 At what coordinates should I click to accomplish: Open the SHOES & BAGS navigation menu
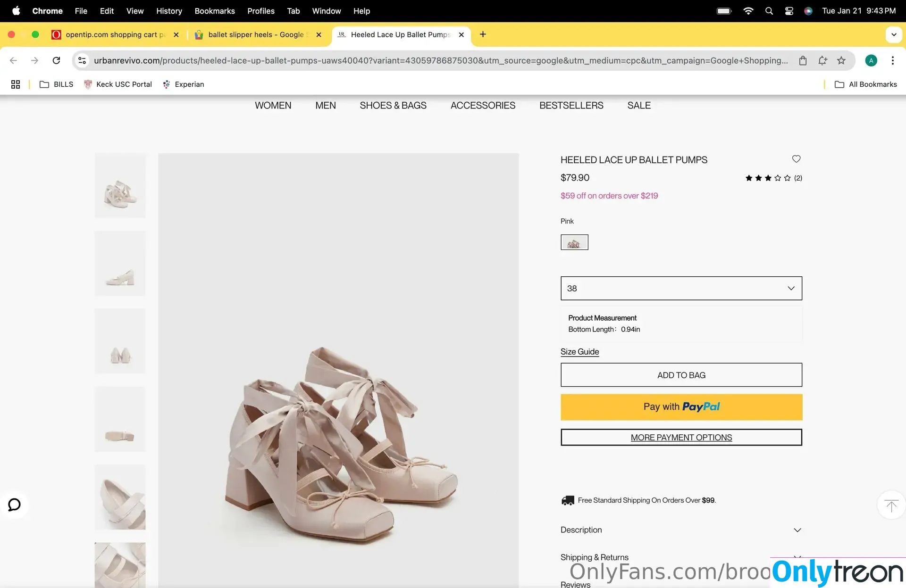click(x=393, y=106)
